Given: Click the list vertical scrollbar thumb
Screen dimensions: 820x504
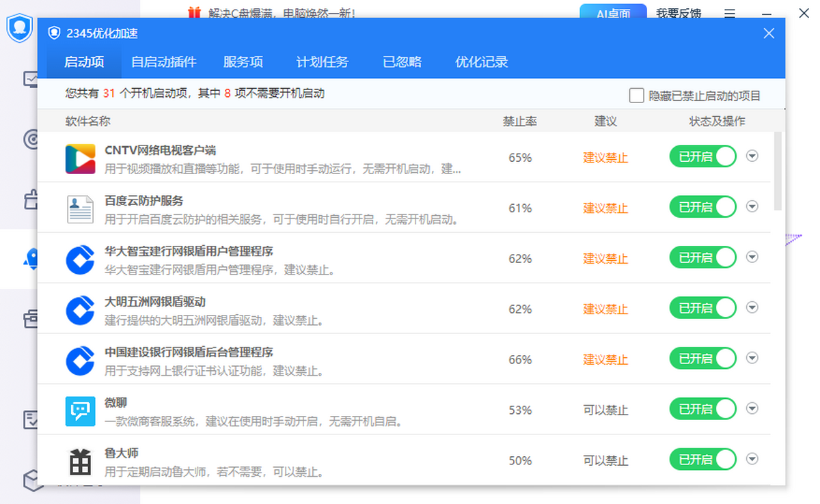Looking at the screenshot, I should (778, 171).
